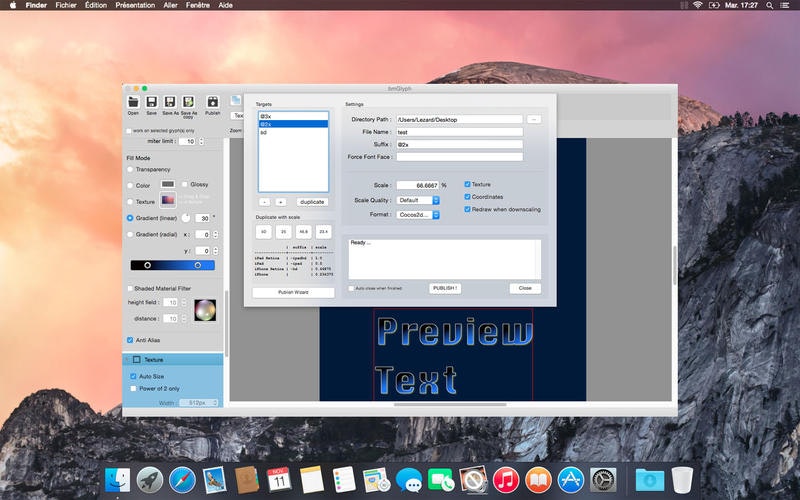The height and width of the screenshot is (500, 800).
Task: Open the Scale Quality dropdown
Action: pos(418,200)
